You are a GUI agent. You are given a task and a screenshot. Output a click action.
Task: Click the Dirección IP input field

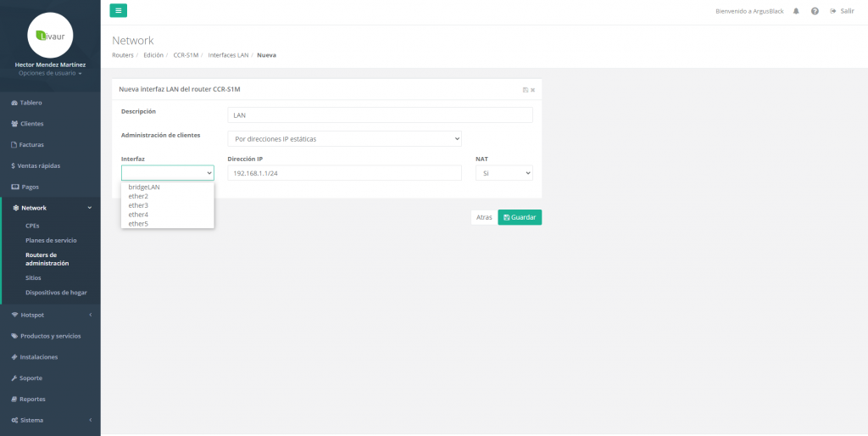[x=344, y=173]
